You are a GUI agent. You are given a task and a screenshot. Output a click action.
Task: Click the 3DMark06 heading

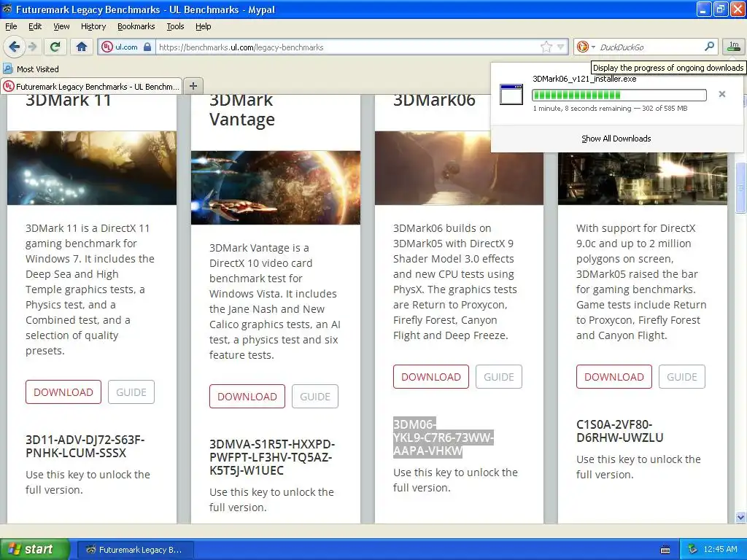click(434, 101)
